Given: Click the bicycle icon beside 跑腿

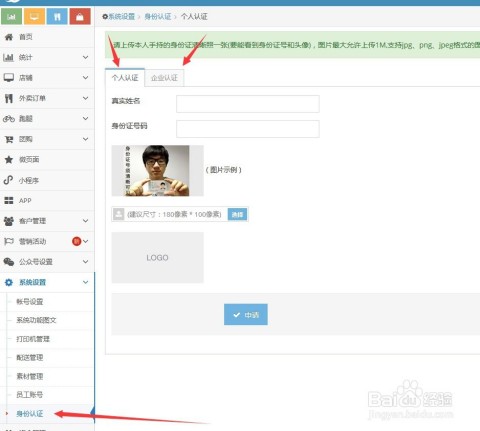Looking at the screenshot, I should 9,119.
